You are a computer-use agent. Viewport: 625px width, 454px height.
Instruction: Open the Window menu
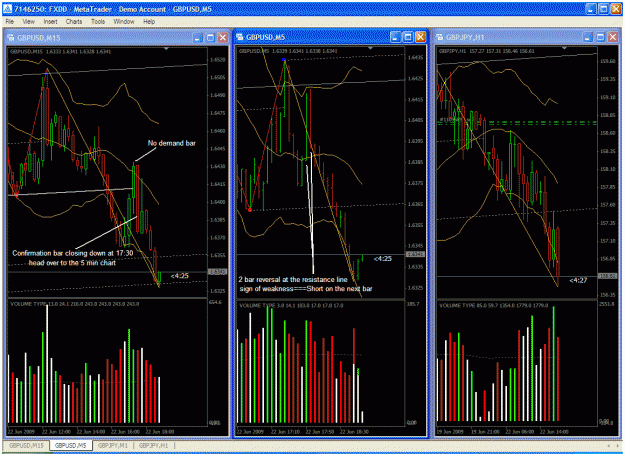(x=124, y=22)
